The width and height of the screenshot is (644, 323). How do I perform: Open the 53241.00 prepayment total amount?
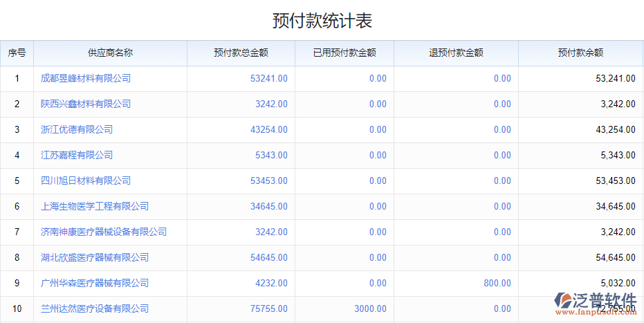[269, 78]
